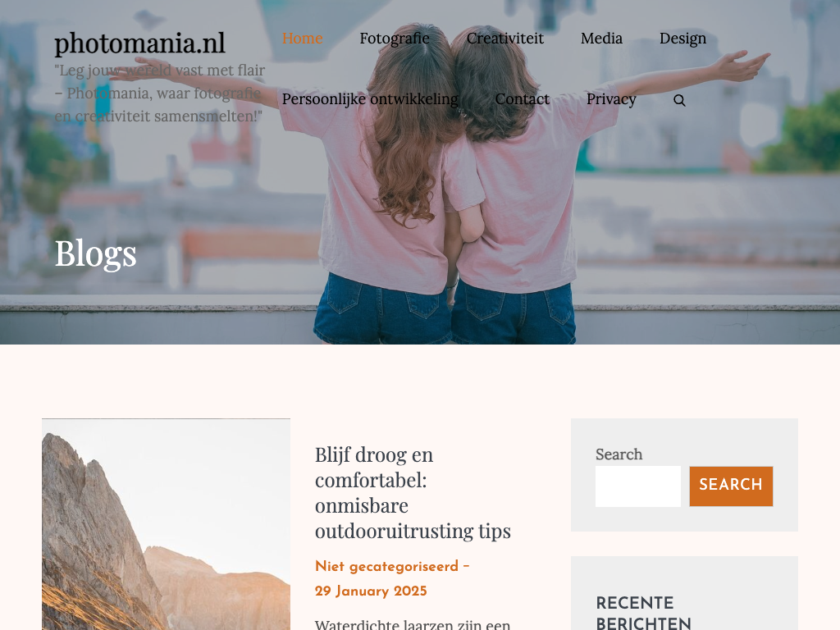Visit the Contact page link

pyautogui.click(x=523, y=99)
